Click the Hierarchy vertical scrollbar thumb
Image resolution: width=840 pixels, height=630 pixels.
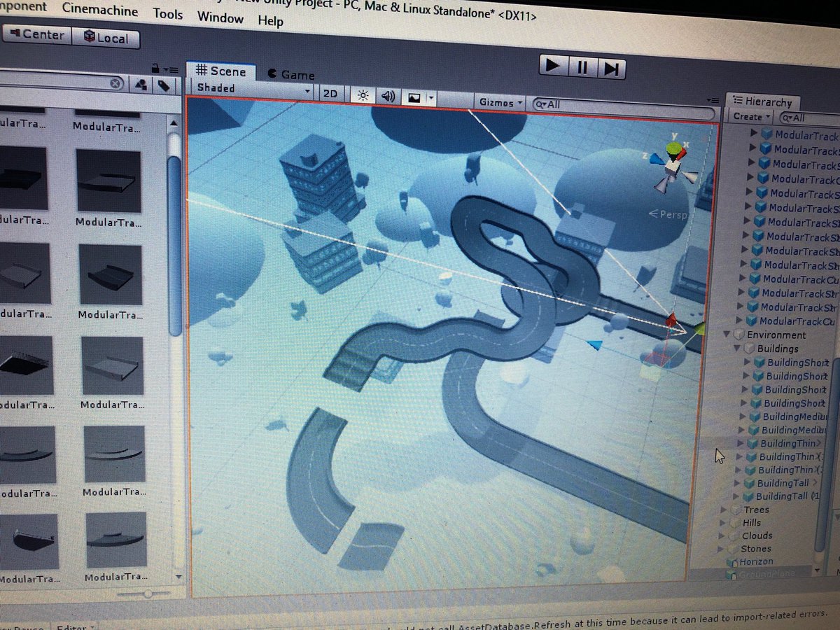click(x=828, y=455)
